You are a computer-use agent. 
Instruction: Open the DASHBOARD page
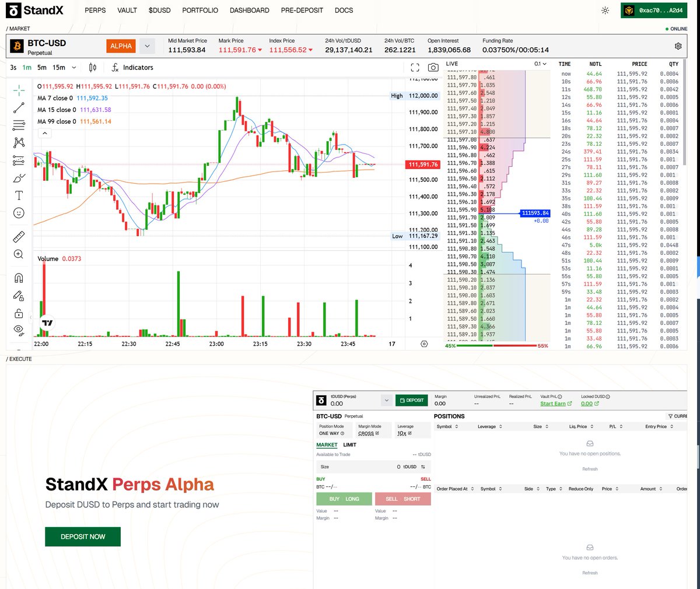[x=250, y=10]
